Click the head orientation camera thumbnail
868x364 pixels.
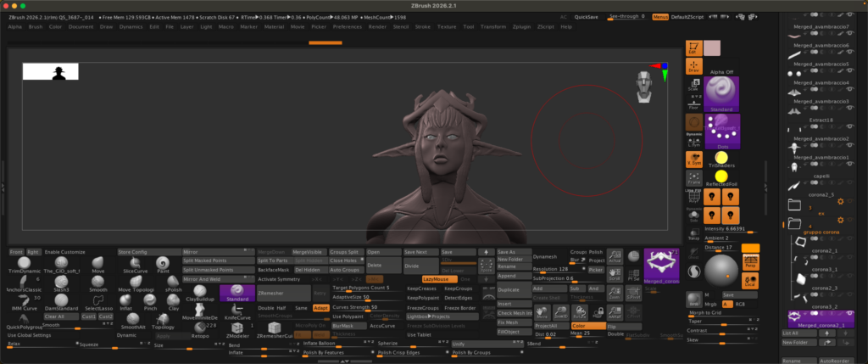point(643,87)
